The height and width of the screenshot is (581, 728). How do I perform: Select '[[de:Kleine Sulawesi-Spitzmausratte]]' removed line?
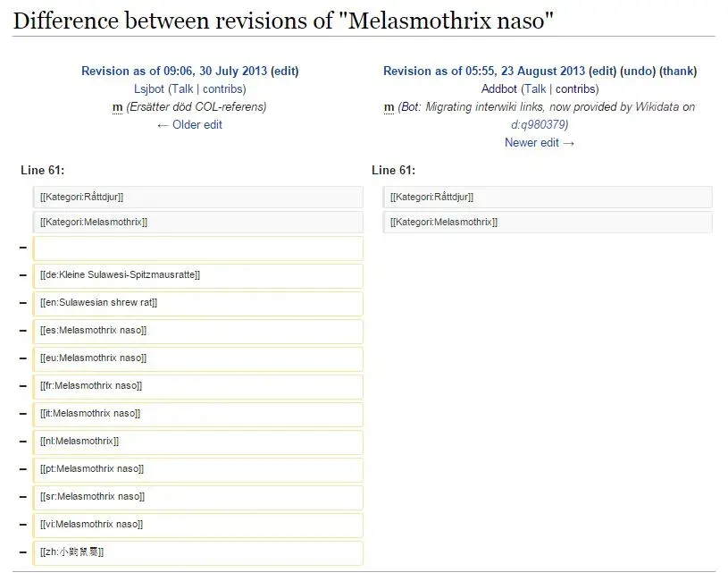(x=198, y=275)
